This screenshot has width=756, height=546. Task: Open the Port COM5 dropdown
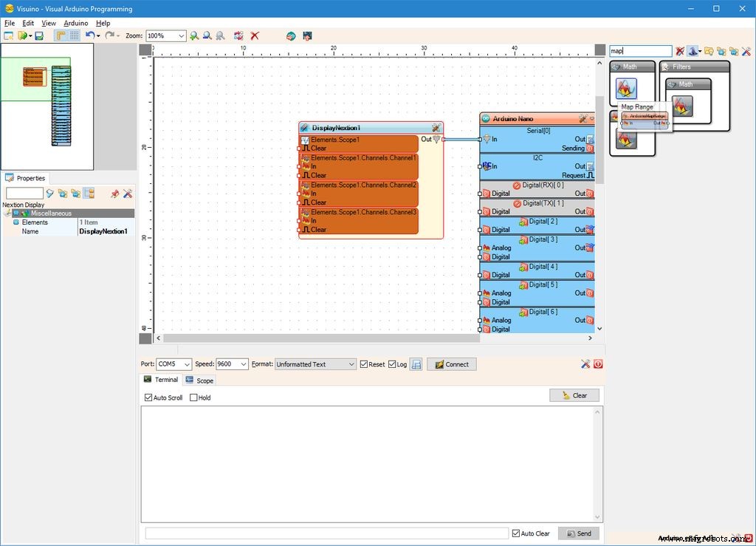[x=186, y=364]
